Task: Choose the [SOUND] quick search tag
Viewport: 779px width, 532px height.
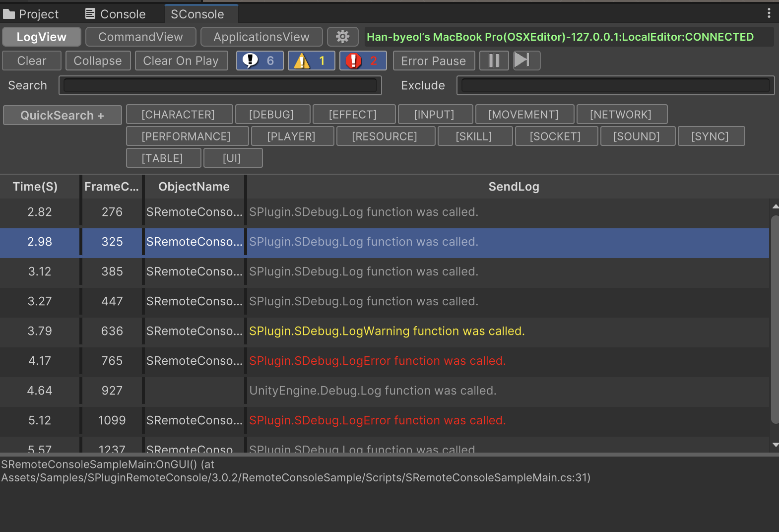Action: pos(637,136)
